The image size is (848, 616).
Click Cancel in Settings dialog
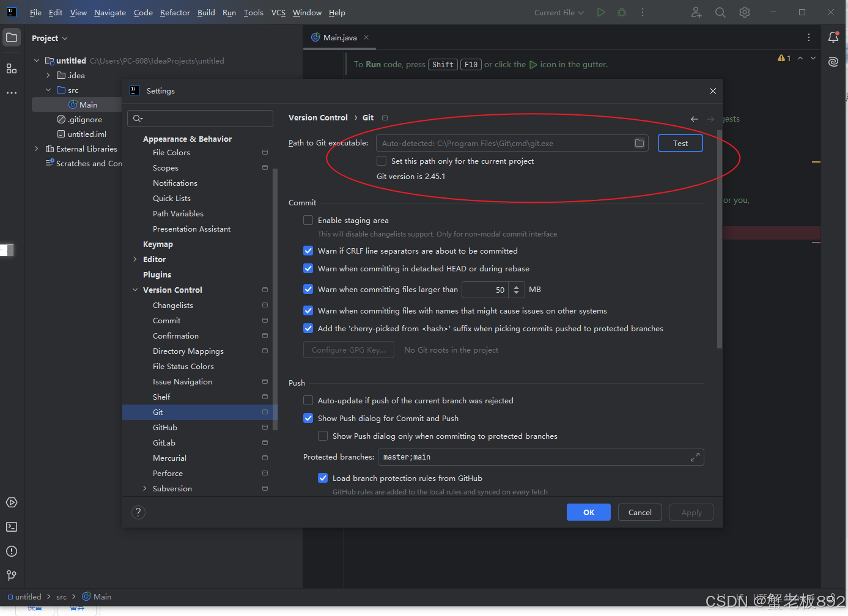click(640, 512)
